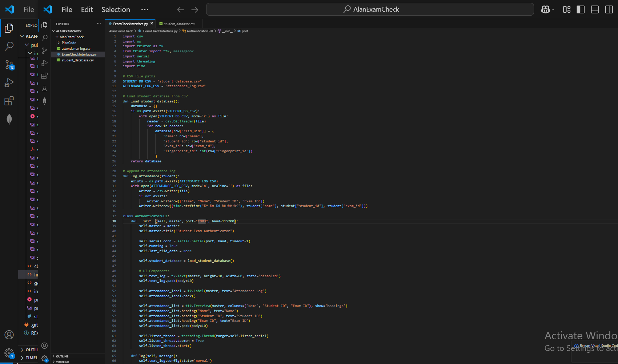Image resolution: width=618 pixels, height=364 pixels.
Task: Open Source Control with 12 badge in back window
Action: (x=9, y=64)
